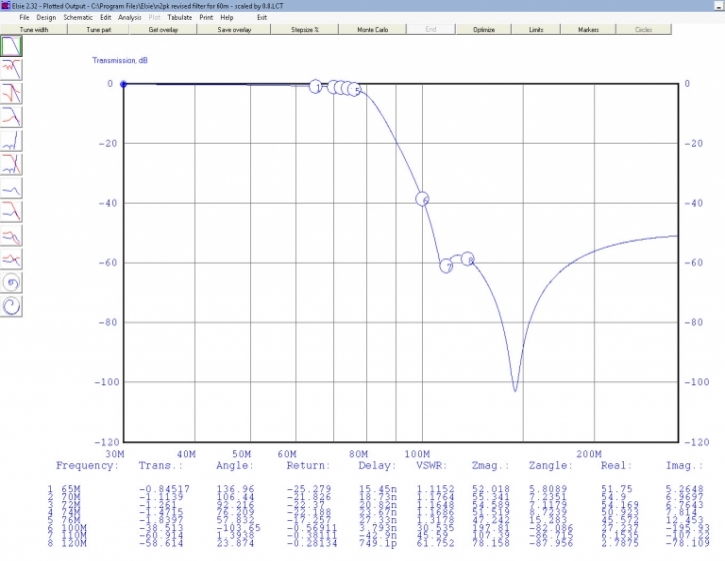
Task: Open the Markers button in toolbar
Action: pyautogui.click(x=588, y=30)
